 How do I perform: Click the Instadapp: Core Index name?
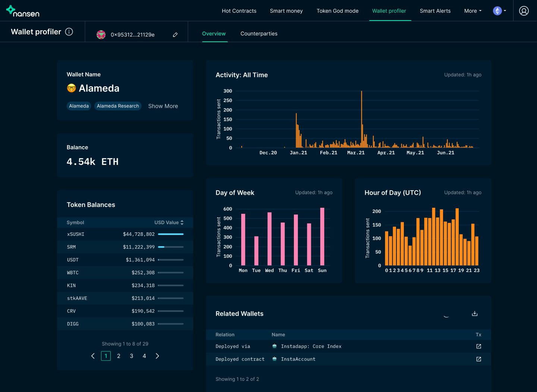click(x=311, y=346)
